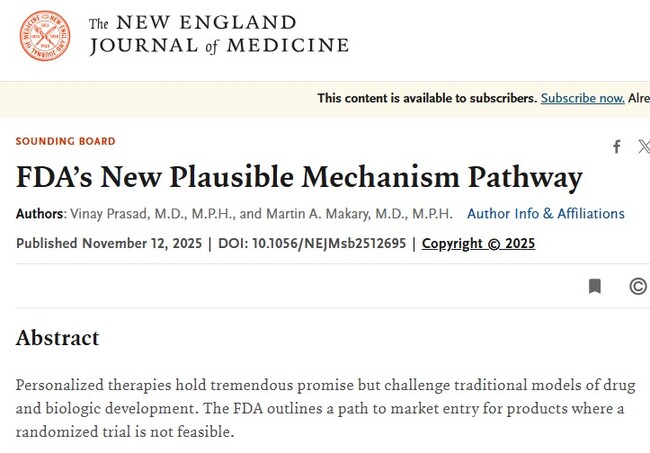Click the Subscribe now link
The width and height of the screenshot is (650, 453).
[582, 98]
